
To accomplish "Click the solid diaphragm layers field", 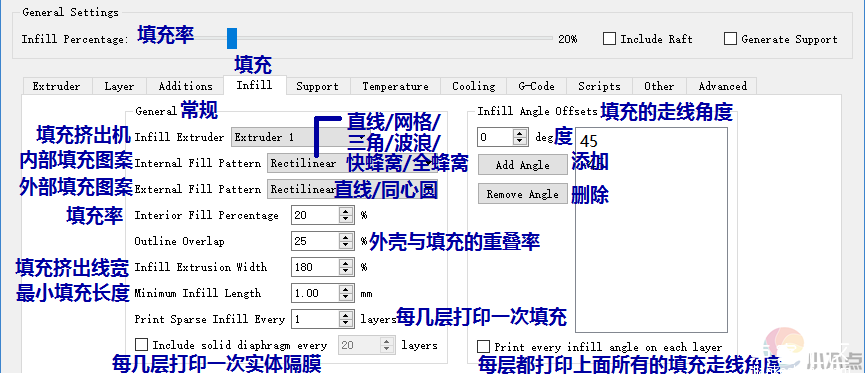I will coord(360,345).
